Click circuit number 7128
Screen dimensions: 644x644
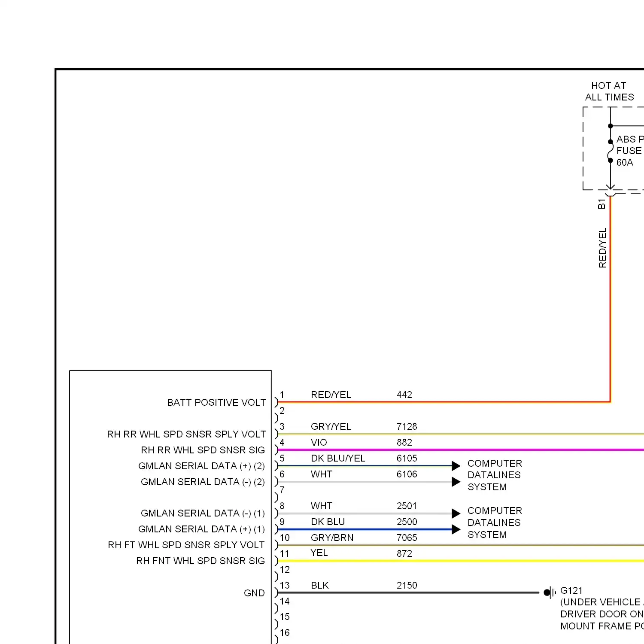(407, 426)
